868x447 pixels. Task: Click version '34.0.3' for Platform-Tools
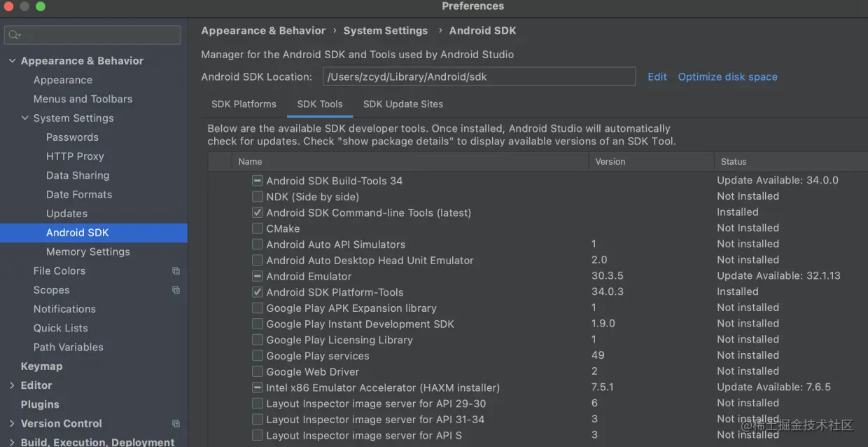(x=608, y=292)
